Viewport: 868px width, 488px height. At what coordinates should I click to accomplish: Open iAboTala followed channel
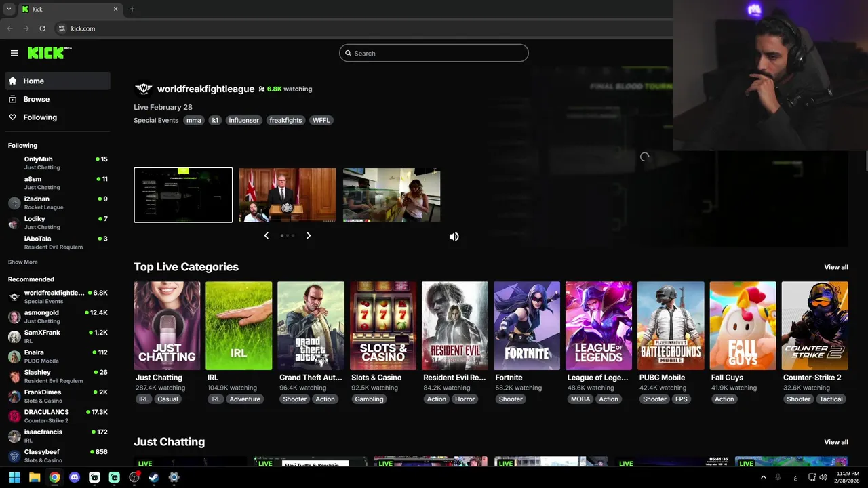[58, 243]
